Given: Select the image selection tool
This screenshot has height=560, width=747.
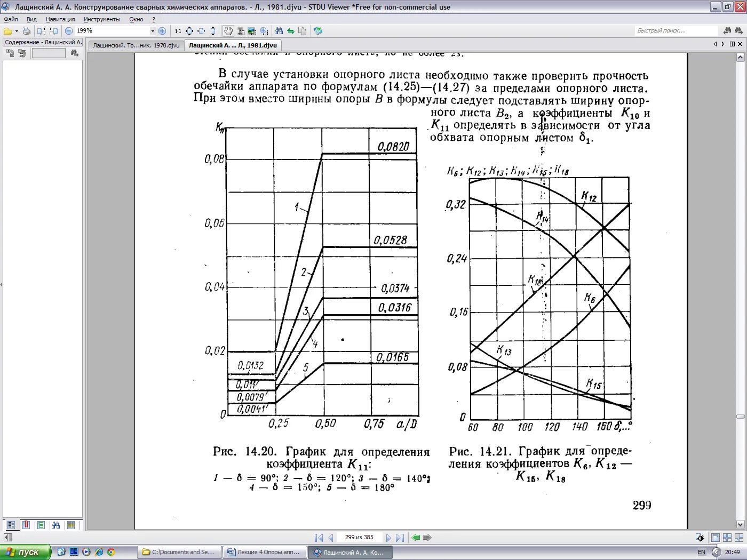Looking at the screenshot, I should (x=252, y=31).
